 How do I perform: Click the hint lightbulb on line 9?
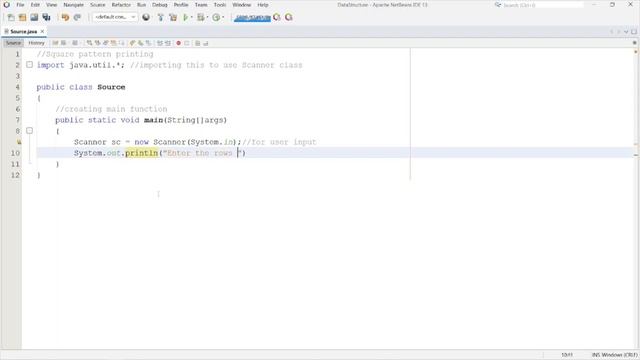pos(18,142)
